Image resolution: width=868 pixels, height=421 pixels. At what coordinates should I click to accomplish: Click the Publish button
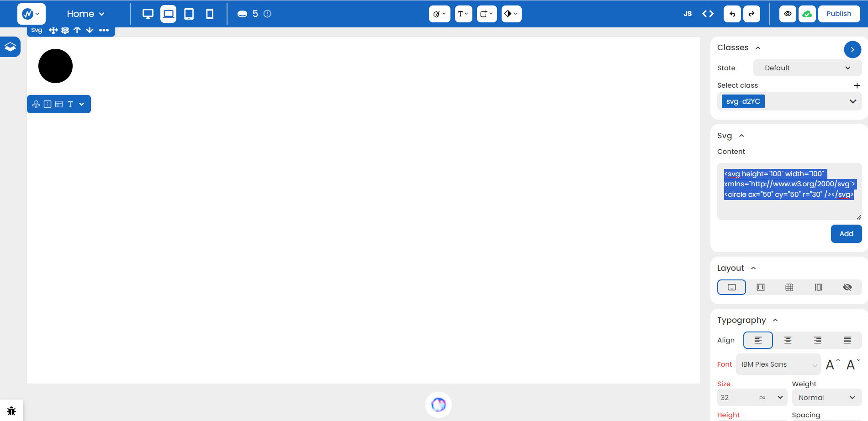coord(839,14)
